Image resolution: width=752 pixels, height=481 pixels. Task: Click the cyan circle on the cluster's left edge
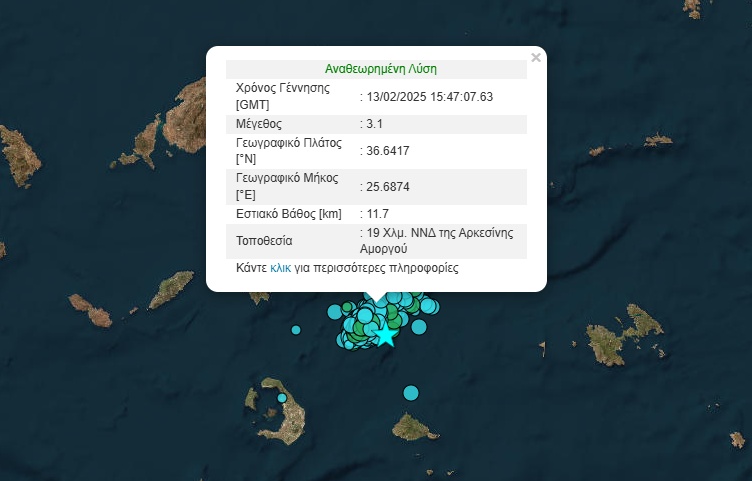(x=334, y=312)
